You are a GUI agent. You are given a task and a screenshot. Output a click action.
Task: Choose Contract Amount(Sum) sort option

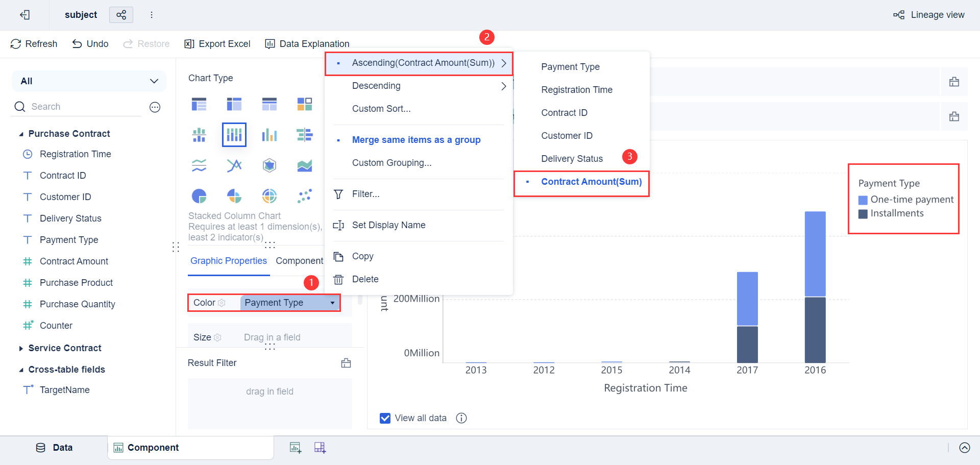coord(591,182)
